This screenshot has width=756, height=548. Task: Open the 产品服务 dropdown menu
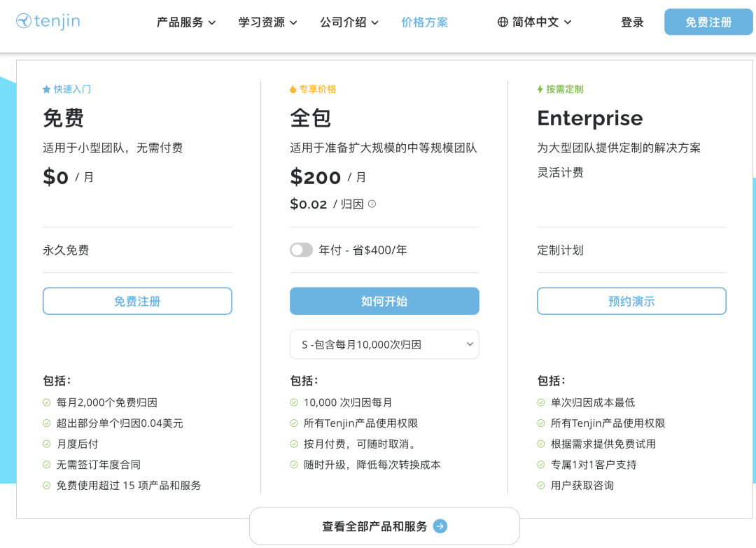pyautogui.click(x=185, y=22)
